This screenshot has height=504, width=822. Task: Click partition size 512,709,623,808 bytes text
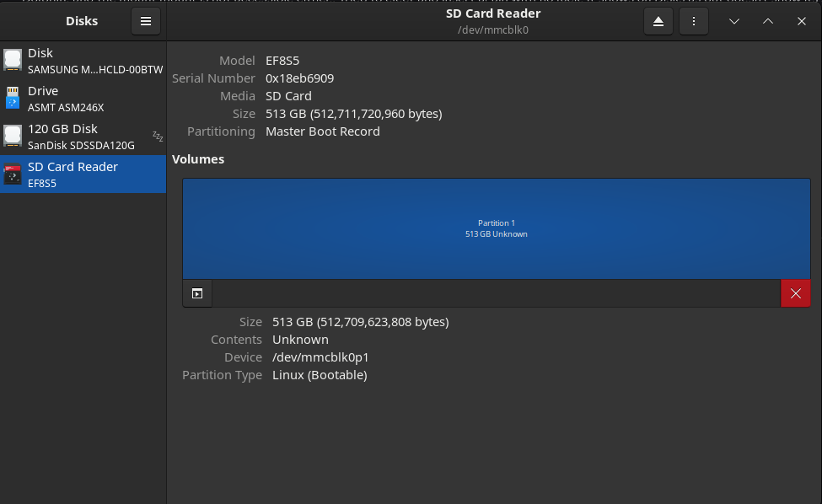360,322
